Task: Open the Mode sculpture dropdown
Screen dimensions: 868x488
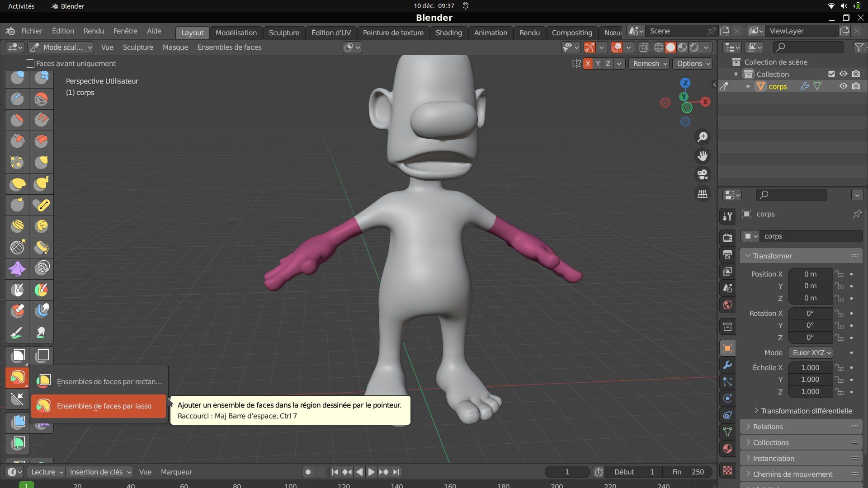Action: (x=61, y=47)
